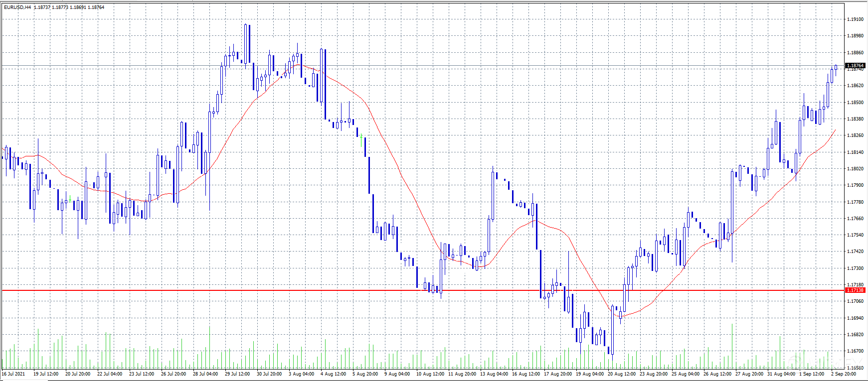Click the 25 Aug 04:00 time label
Image resolution: width=868 pixels, height=381 pixels.
pyautogui.click(x=686, y=374)
